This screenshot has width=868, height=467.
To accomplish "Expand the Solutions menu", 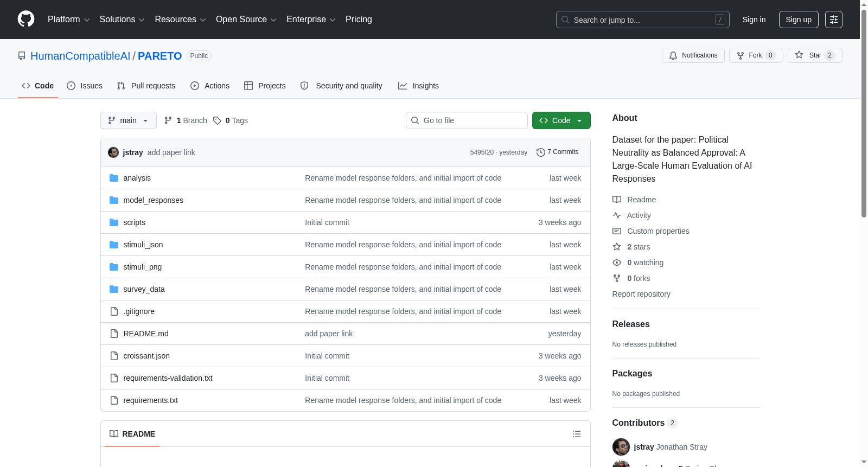I will [122, 20].
